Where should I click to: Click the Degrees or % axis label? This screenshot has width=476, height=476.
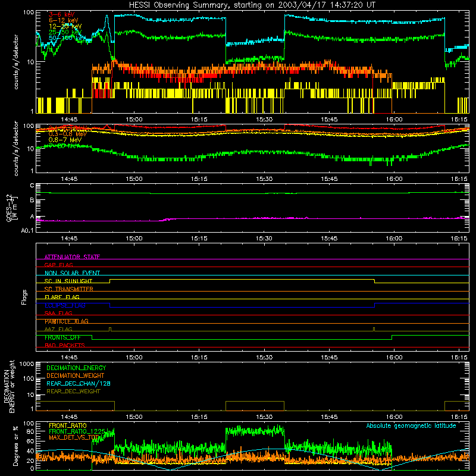(x=15, y=446)
